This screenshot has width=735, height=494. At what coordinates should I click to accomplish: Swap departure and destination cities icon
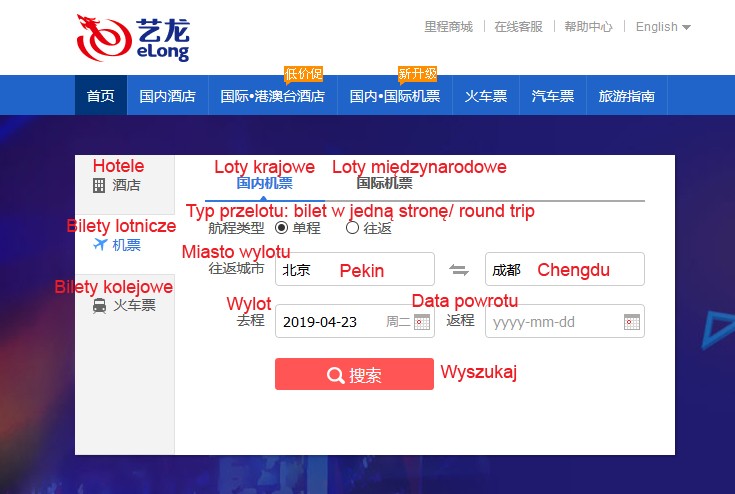pyautogui.click(x=459, y=270)
